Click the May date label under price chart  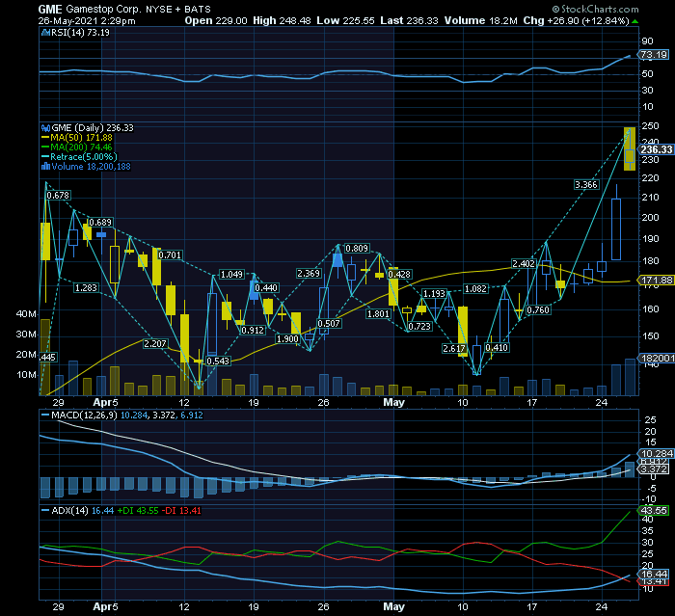(x=393, y=402)
